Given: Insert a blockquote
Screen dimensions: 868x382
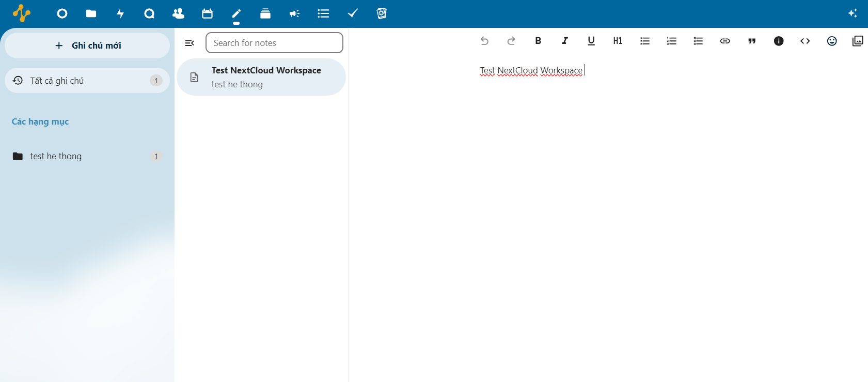Looking at the screenshot, I should point(752,41).
